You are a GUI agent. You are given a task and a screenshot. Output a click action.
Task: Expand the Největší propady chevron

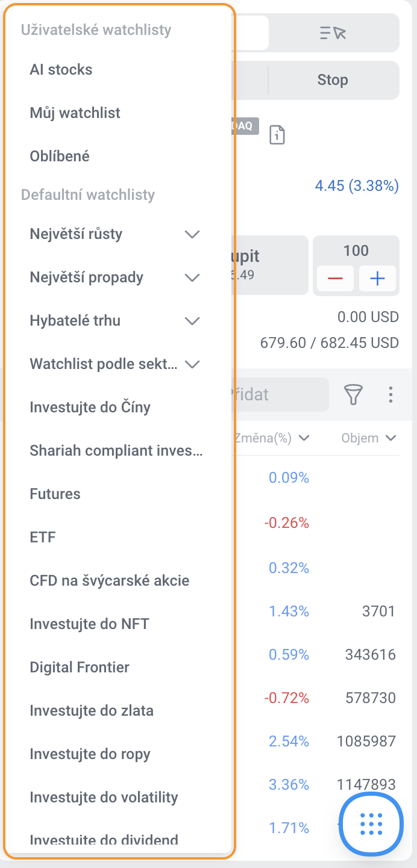192,277
